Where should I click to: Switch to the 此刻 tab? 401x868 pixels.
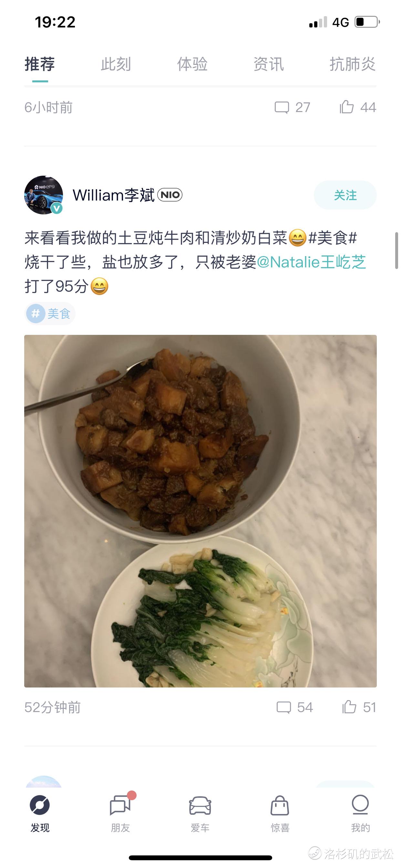coord(116,64)
